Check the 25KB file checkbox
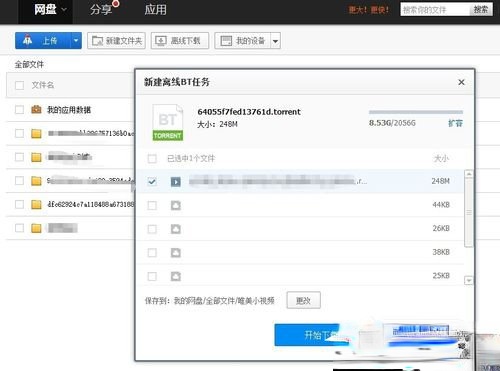 (152, 276)
